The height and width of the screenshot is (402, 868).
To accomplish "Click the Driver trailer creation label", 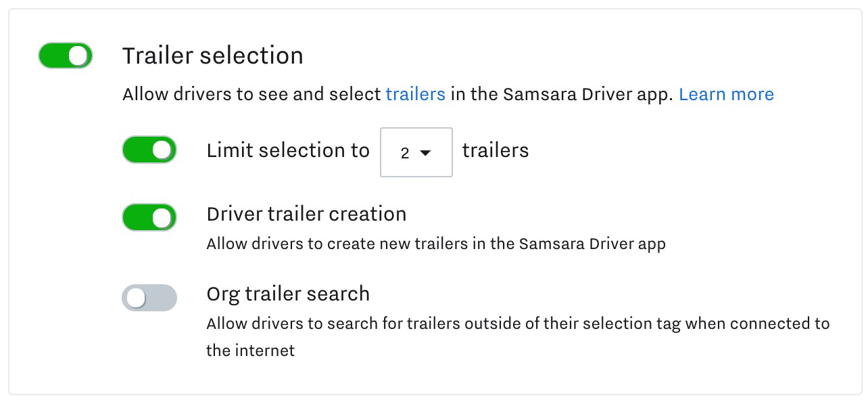I will coord(306,214).
